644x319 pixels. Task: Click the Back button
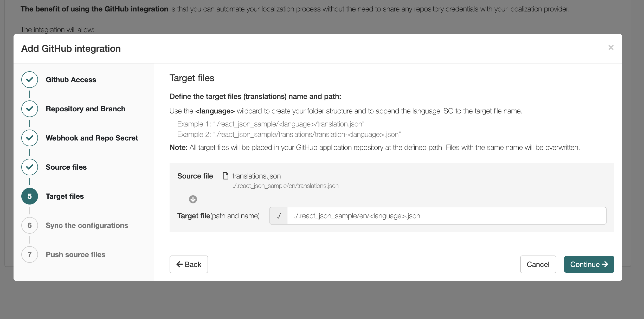point(189,264)
